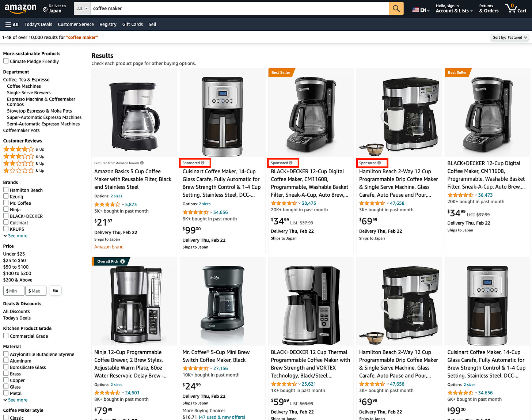Select the 4 stars & Up rating filter
This screenshot has height=420, width=532.
(x=24, y=149)
